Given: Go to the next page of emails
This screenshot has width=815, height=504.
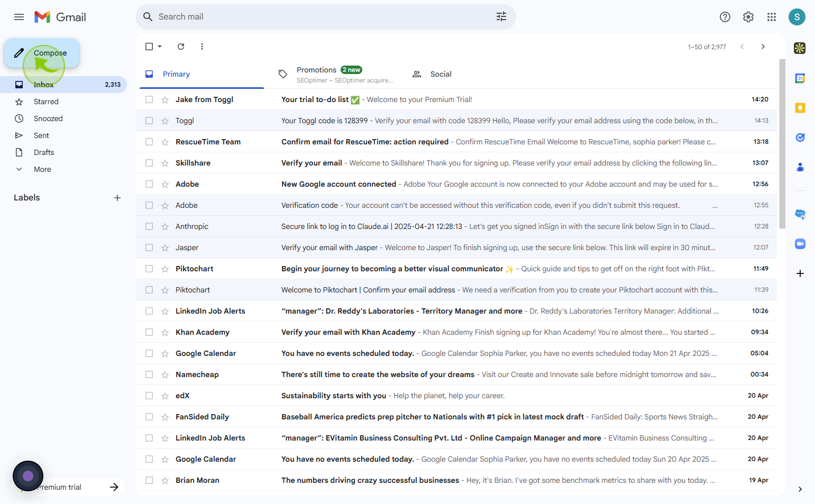Looking at the screenshot, I should pyautogui.click(x=763, y=47).
